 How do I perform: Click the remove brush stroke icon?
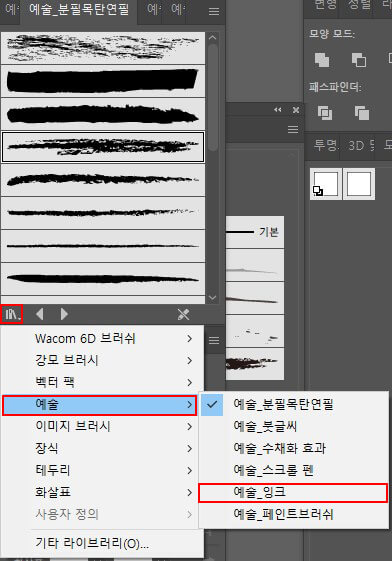[183, 314]
